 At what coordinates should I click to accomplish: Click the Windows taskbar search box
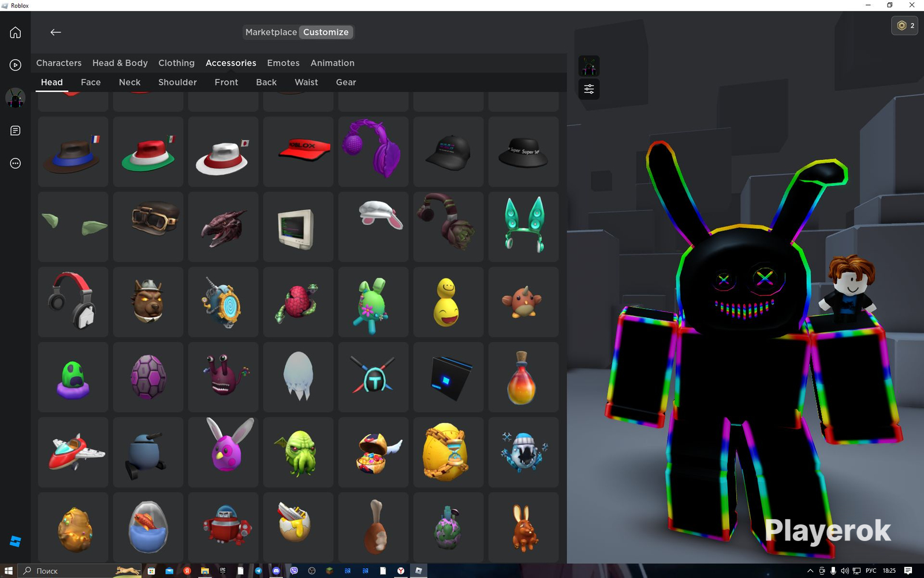tap(80, 570)
